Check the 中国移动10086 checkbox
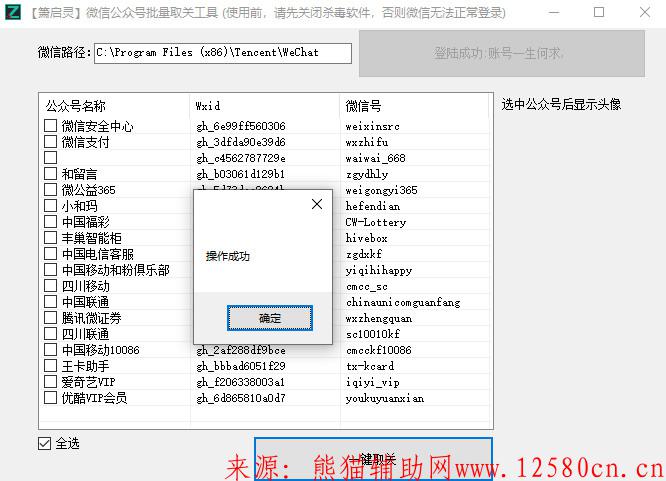Screen dimensions: 666x481 (50, 350)
